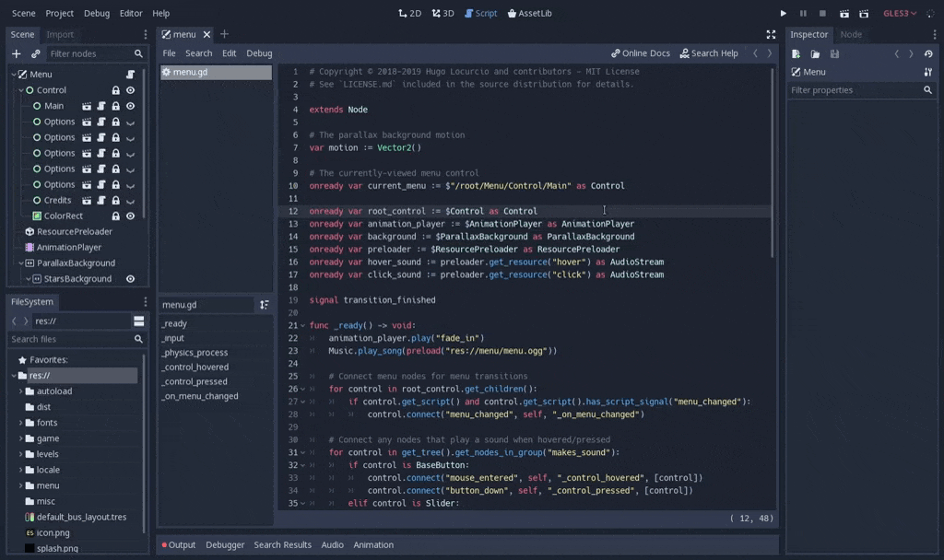944x560 pixels.
Task: Toggle alphabetical sorting of method list
Action: pos(264,305)
